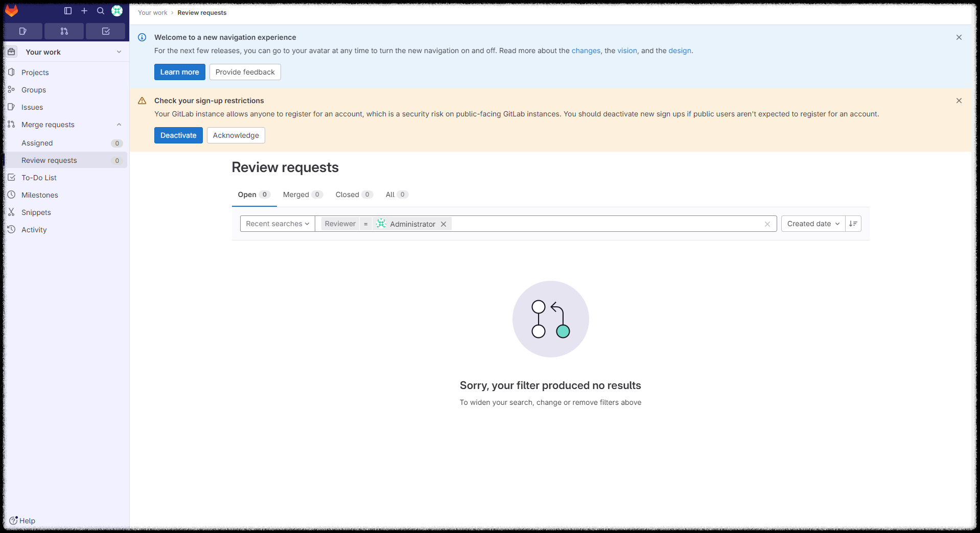980x533 pixels.
Task: Open Assigned merge requests in the sidebar
Action: point(65,143)
